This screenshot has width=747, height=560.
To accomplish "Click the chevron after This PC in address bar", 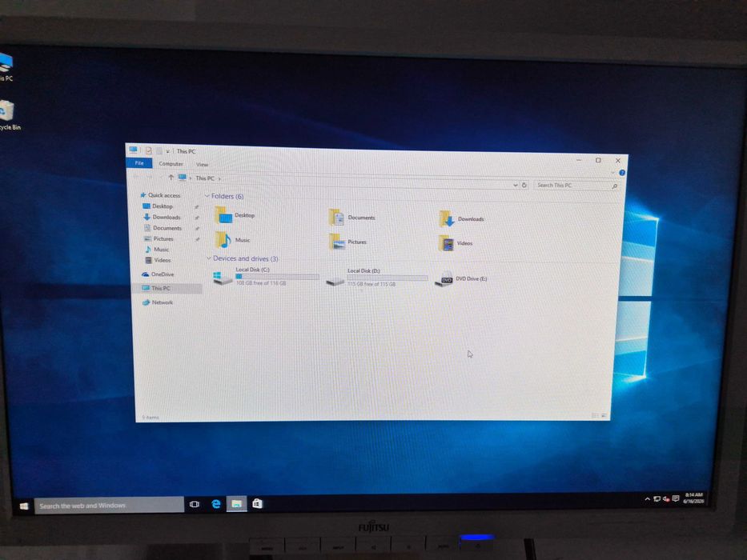I will coord(219,178).
